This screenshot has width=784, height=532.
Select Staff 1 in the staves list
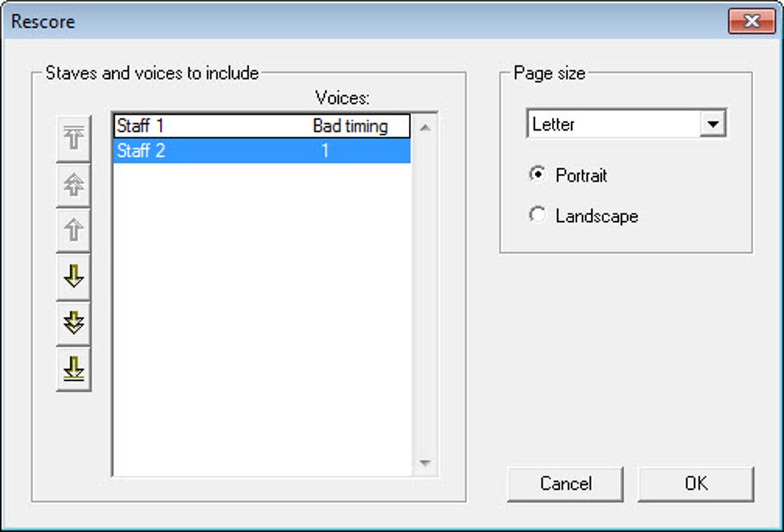[262, 126]
